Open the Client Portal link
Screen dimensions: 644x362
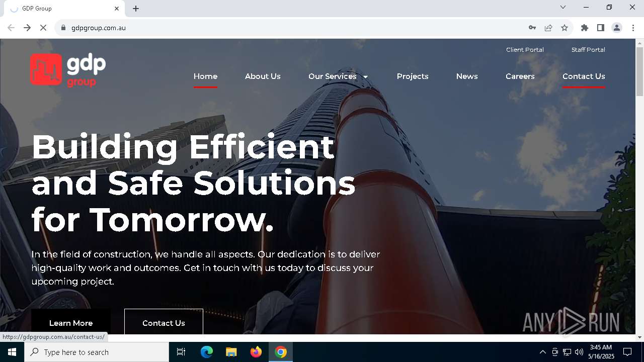(x=525, y=50)
